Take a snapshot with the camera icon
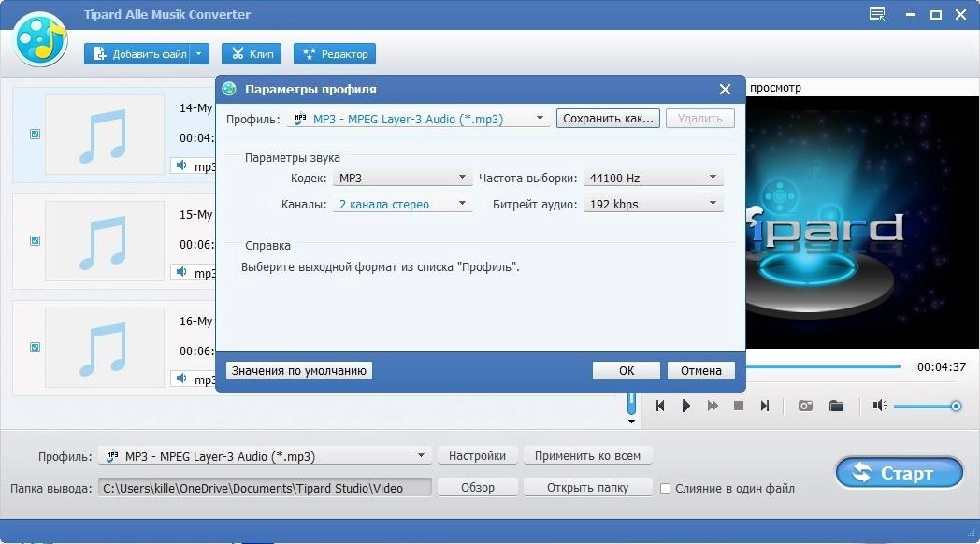 (806, 406)
